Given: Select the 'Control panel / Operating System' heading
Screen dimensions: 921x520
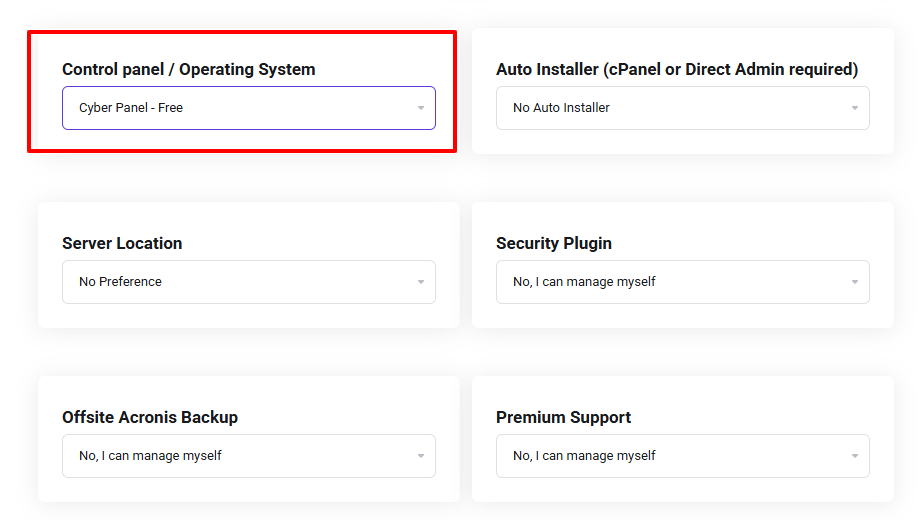Looking at the screenshot, I should [x=189, y=69].
